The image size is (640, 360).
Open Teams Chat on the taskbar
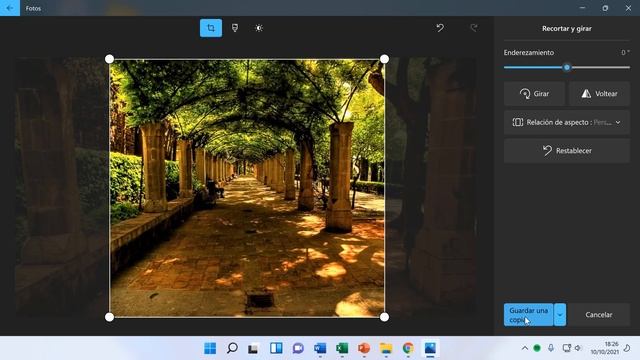(x=298, y=348)
